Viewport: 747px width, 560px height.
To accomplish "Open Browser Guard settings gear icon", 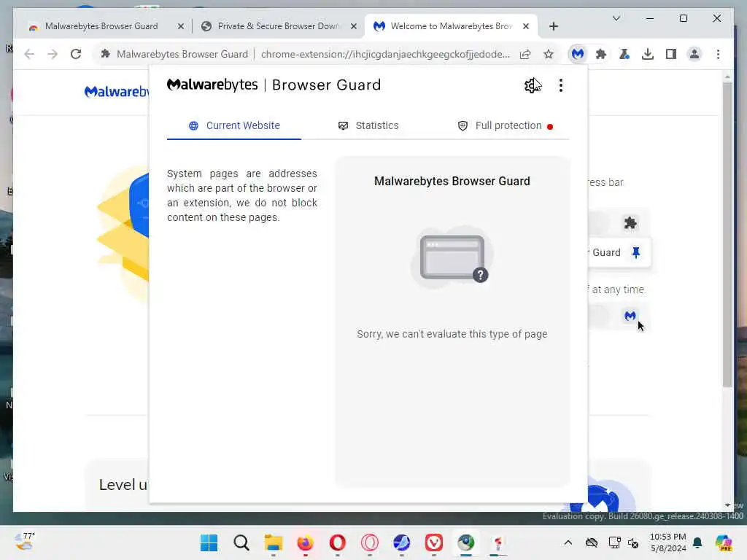I will (x=532, y=86).
